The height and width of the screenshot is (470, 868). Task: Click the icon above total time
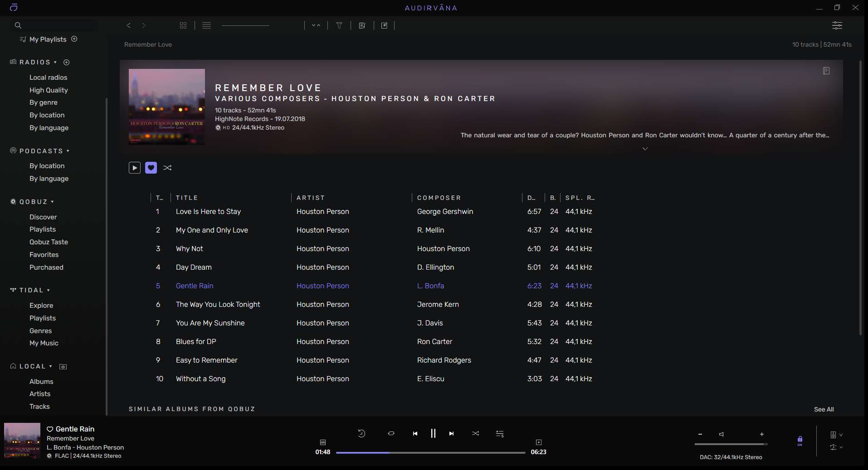click(x=539, y=442)
